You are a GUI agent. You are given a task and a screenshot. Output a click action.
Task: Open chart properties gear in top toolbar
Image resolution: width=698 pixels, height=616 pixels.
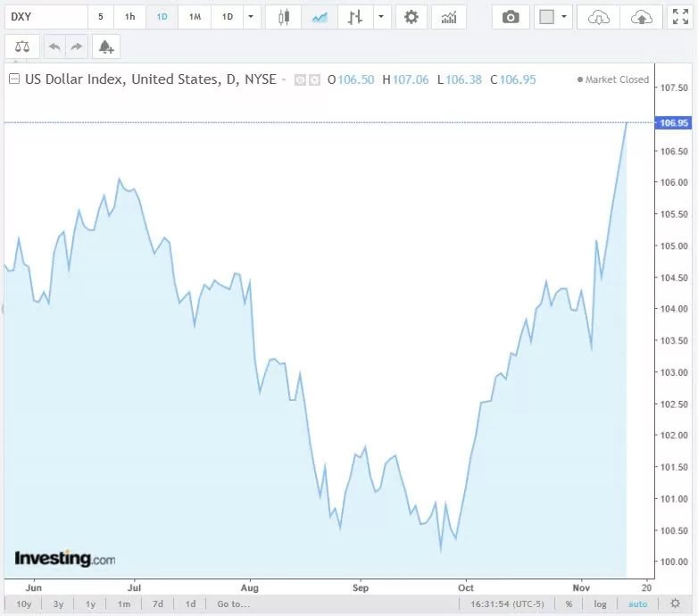pos(411,17)
